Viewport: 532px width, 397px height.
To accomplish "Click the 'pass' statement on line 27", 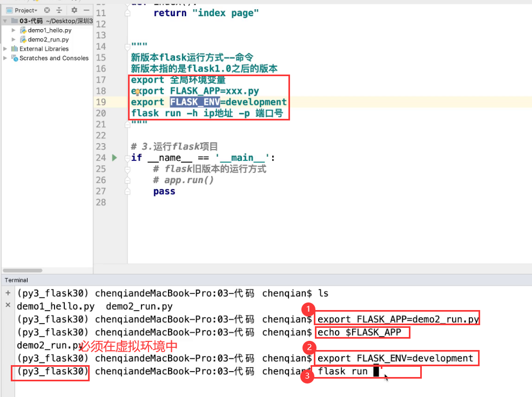I will pyautogui.click(x=164, y=191).
